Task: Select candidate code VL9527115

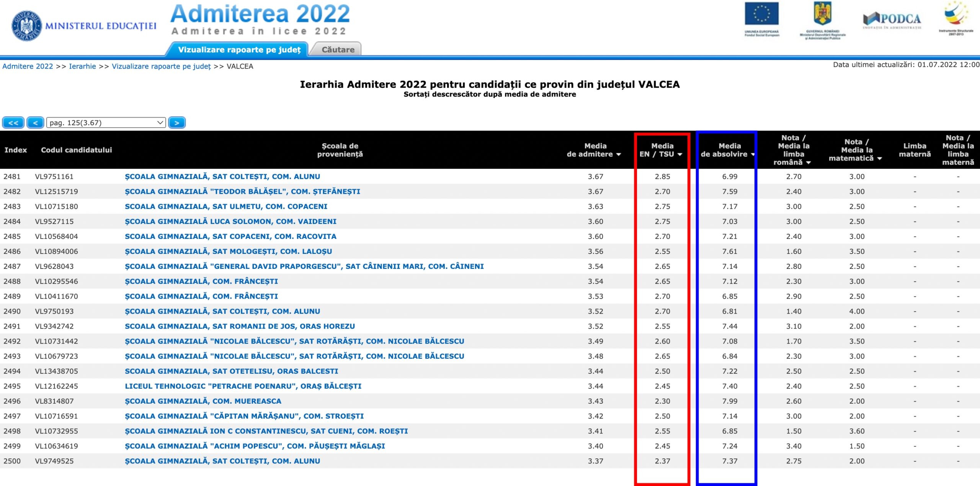Action: coord(54,221)
